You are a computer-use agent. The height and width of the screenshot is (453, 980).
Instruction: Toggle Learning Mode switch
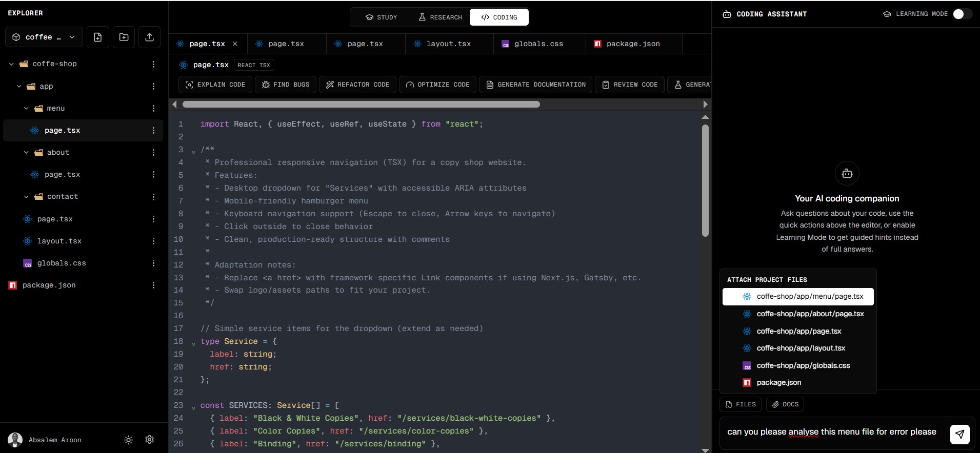coord(962,14)
